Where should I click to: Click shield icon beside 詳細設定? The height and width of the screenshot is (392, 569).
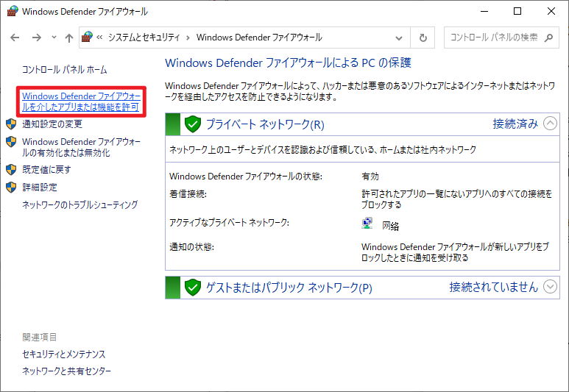point(11,187)
